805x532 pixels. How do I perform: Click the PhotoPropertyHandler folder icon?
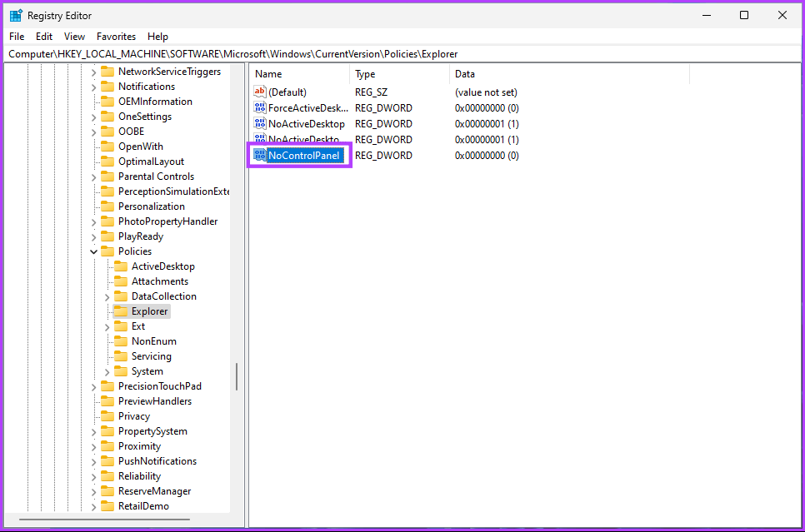pyautogui.click(x=107, y=221)
